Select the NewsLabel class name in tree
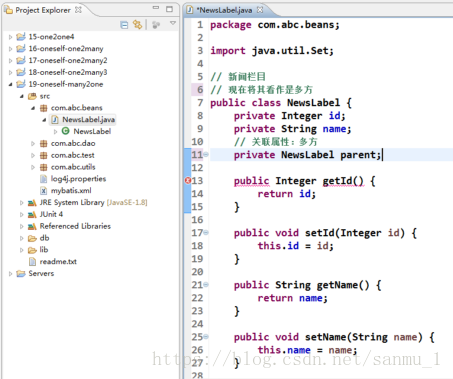 pos(92,131)
